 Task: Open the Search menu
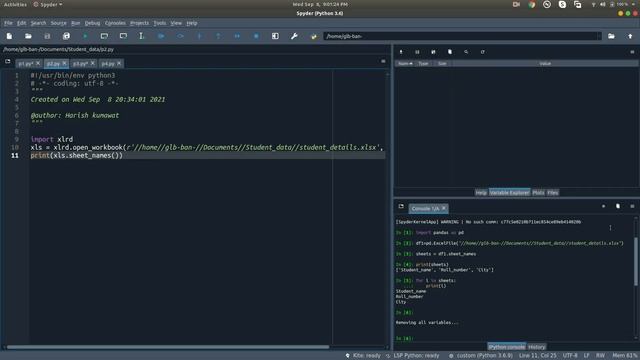point(38,23)
